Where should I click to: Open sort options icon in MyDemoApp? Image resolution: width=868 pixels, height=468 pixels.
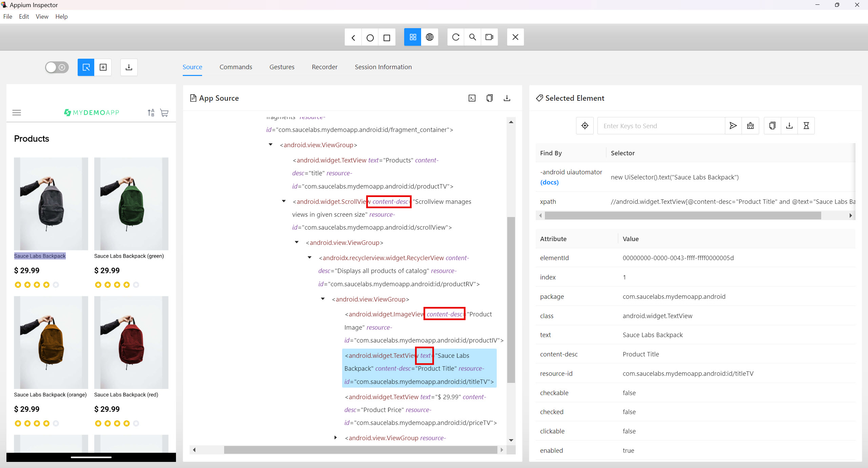click(151, 113)
